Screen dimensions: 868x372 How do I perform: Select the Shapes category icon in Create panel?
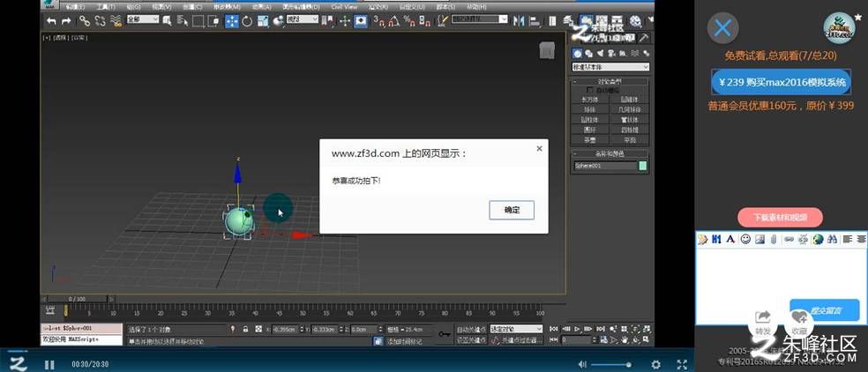tap(589, 53)
